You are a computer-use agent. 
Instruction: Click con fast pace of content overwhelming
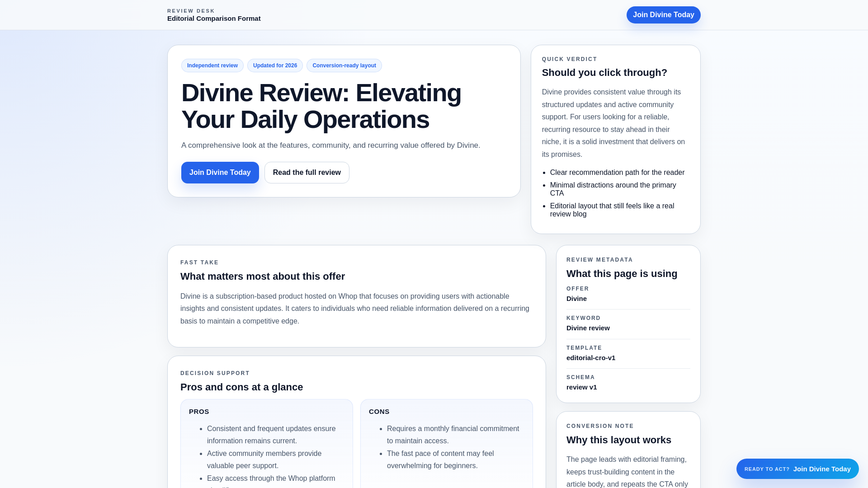point(440,460)
